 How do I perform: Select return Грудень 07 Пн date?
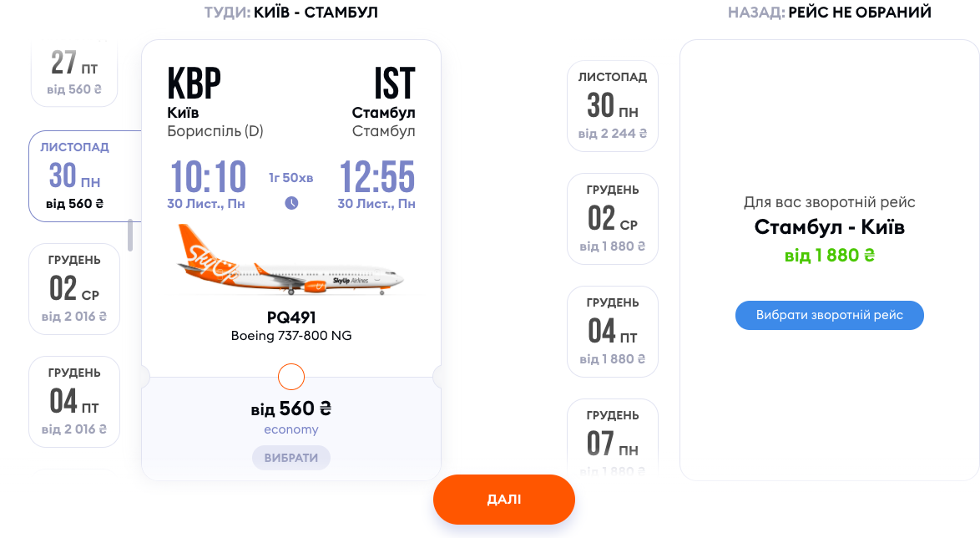tap(613, 437)
